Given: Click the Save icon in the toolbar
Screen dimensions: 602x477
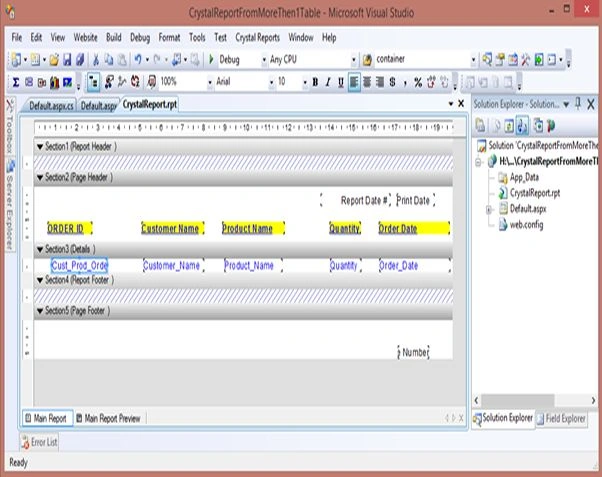Looking at the screenshot, I should [x=67, y=60].
